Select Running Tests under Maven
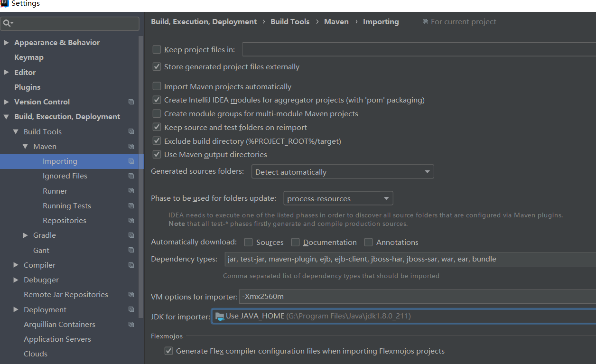Viewport: 596px width, 364px height. (x=67, y=206)
